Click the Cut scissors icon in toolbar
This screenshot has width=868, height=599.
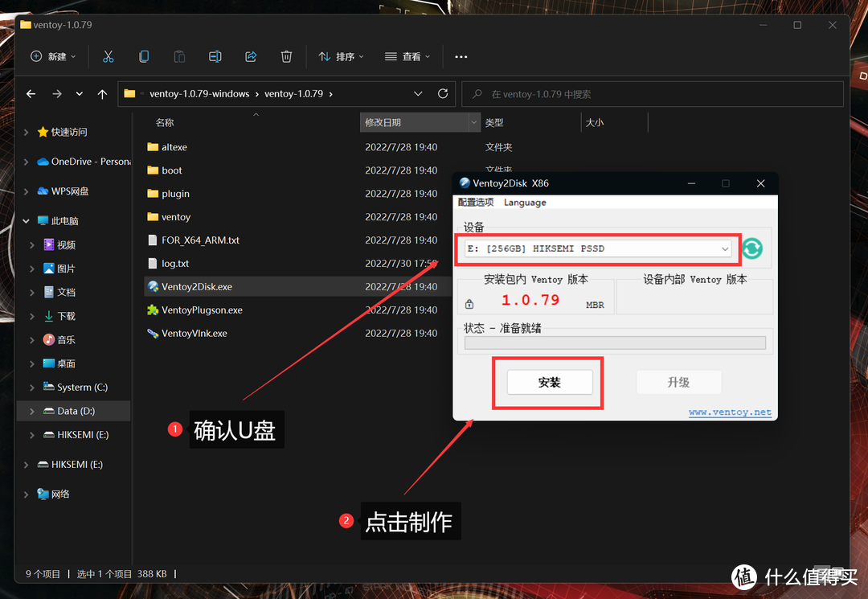tap(108, 56)
